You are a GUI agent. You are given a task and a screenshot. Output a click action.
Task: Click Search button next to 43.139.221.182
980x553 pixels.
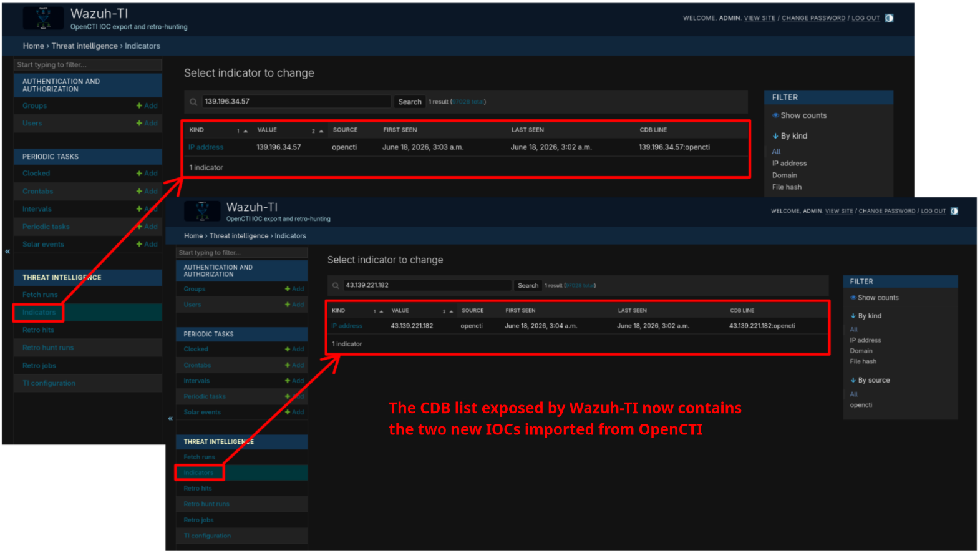click(x=528, y=285)
